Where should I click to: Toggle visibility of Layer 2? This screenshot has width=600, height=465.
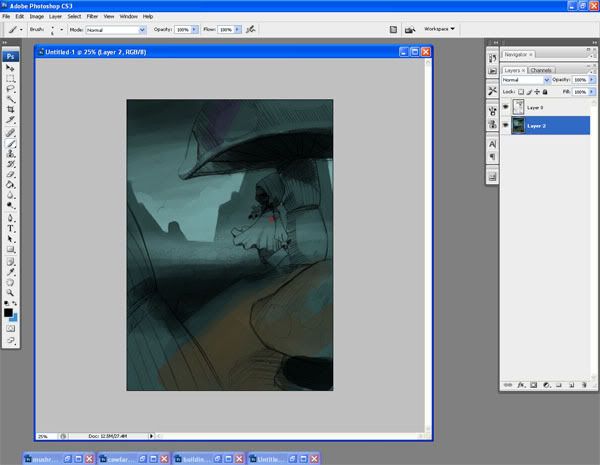click(505, 125)
